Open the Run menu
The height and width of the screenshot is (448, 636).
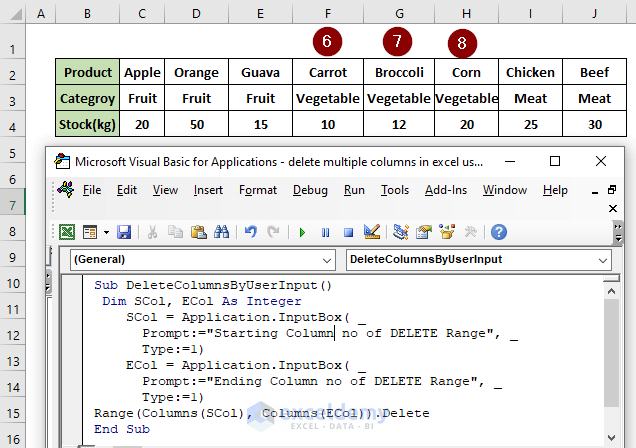pyautogui.click(x=354, y=190)
